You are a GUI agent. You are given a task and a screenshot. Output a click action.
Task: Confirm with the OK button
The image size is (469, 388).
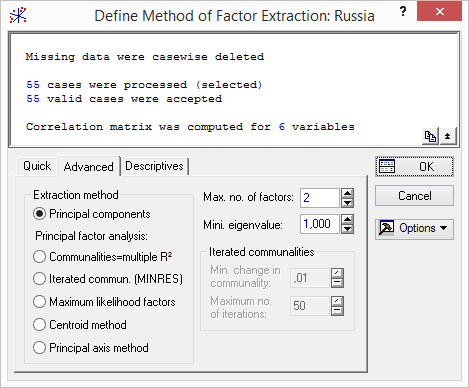point(414,166)
